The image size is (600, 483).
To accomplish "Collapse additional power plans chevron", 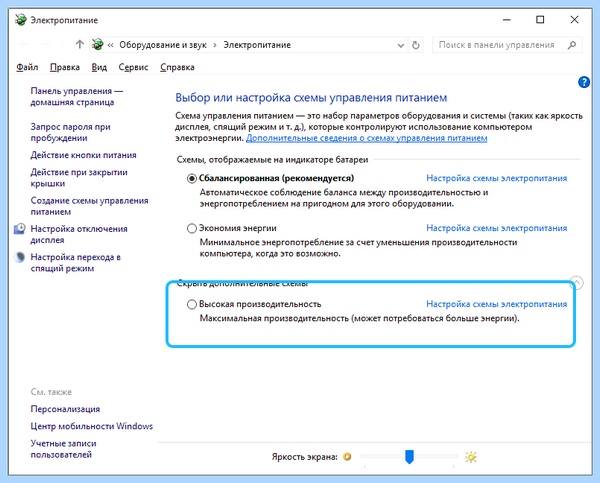I will (577, 282).
